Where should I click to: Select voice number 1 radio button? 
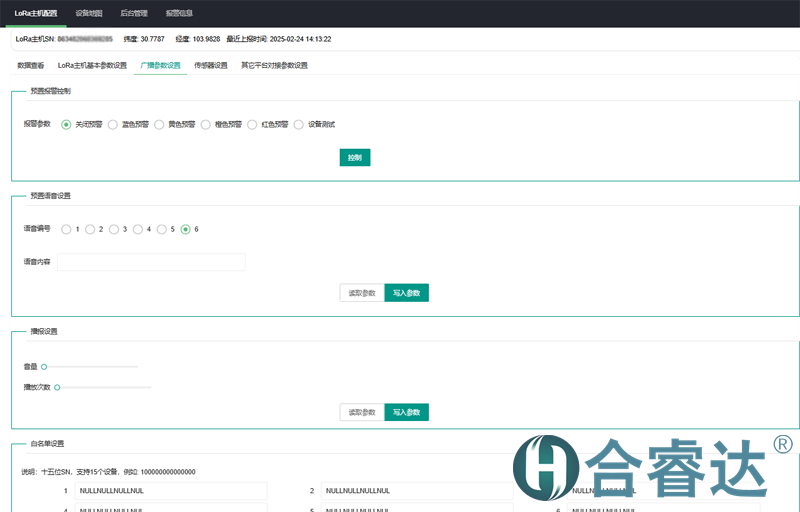66,229
